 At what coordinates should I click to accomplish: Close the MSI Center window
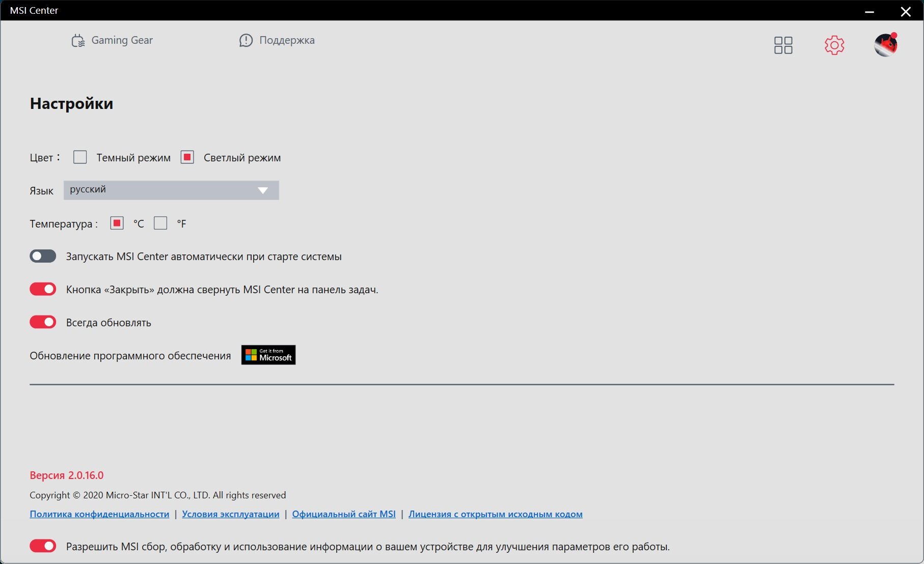[906, 11]
